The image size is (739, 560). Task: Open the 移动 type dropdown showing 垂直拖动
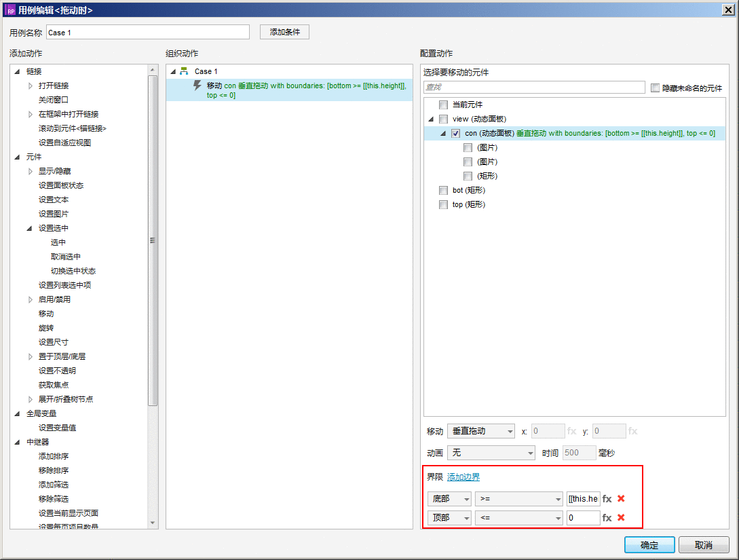click(x=480, y=431)
